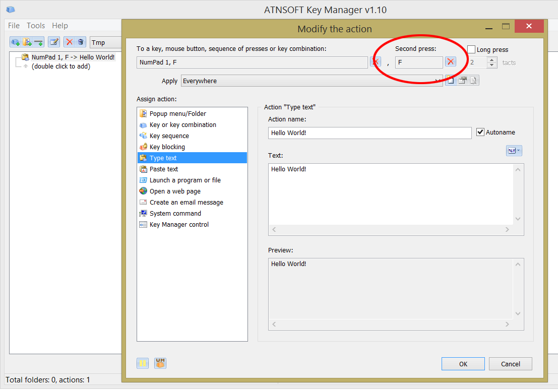Clear the Second press key with red X
The height and width of the screenshot is (392, 558).
451,62
